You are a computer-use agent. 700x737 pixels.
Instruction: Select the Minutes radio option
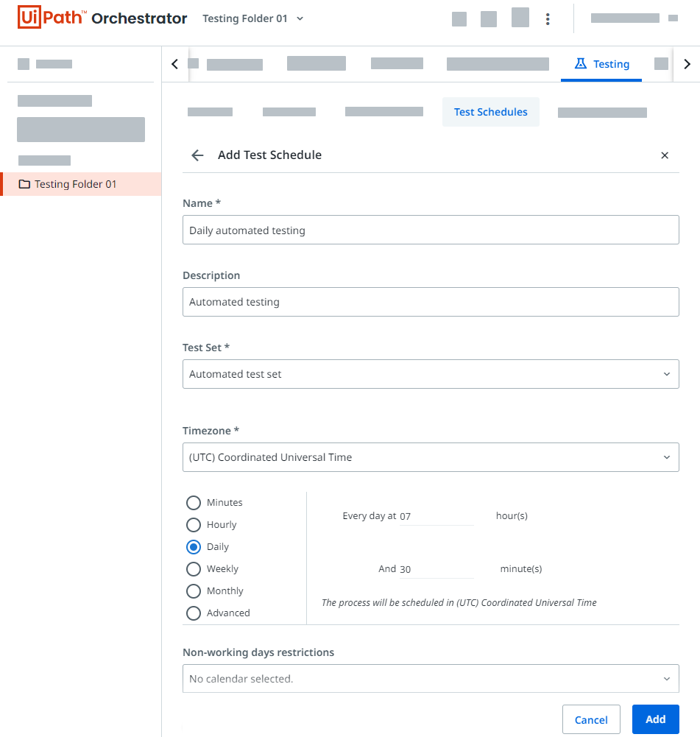194,503
